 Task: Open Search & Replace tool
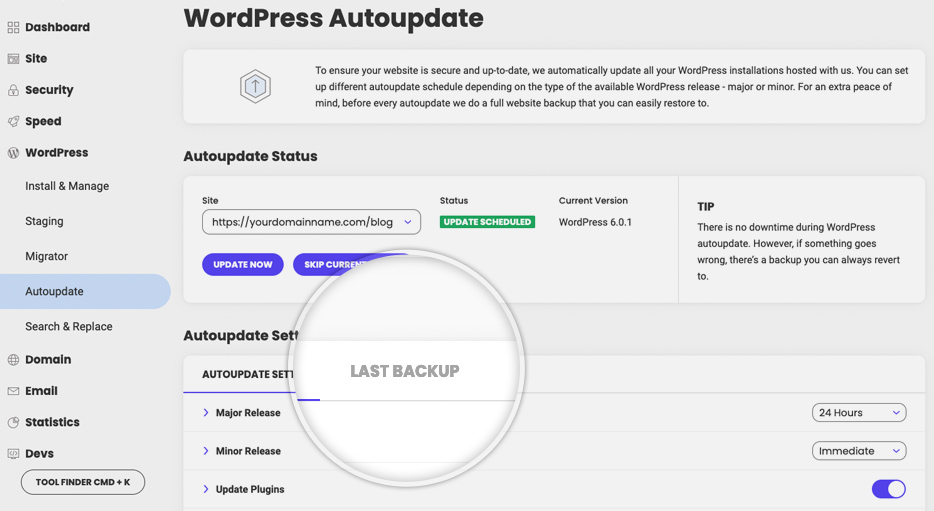coord(69,326)
